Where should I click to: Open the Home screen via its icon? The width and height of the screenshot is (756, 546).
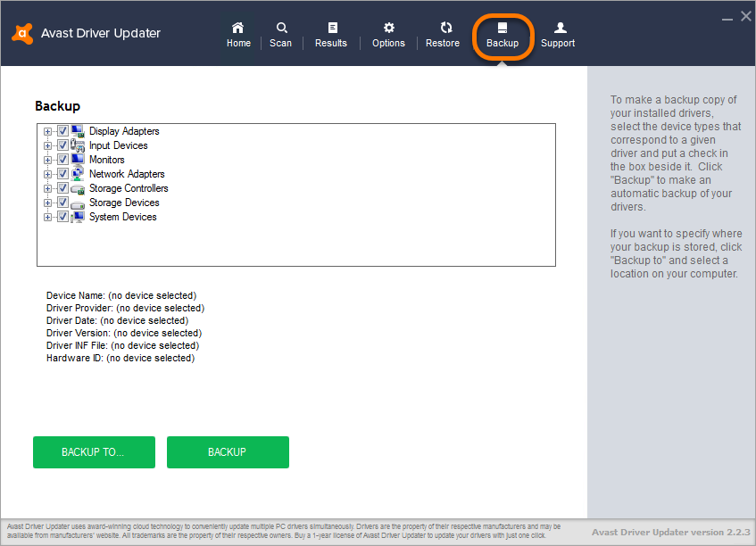238,29
